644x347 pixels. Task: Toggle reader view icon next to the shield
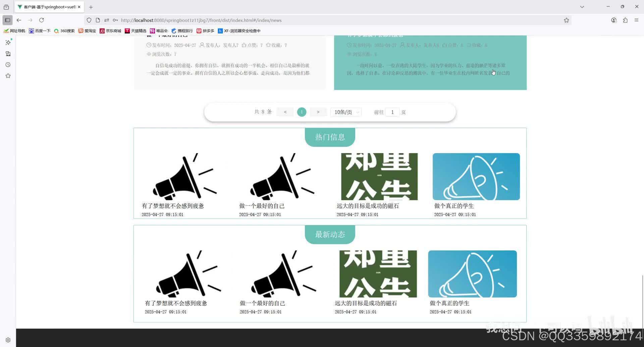click(x=97, y=20)
